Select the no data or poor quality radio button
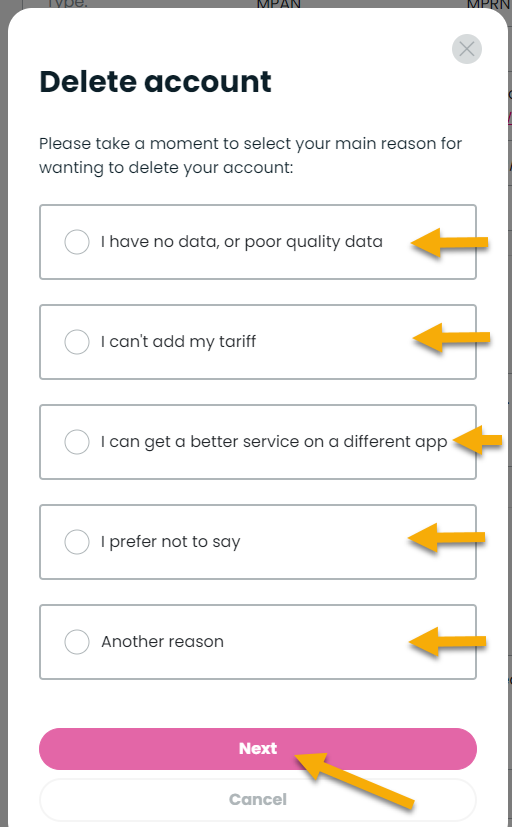 (x=77, y=242)
